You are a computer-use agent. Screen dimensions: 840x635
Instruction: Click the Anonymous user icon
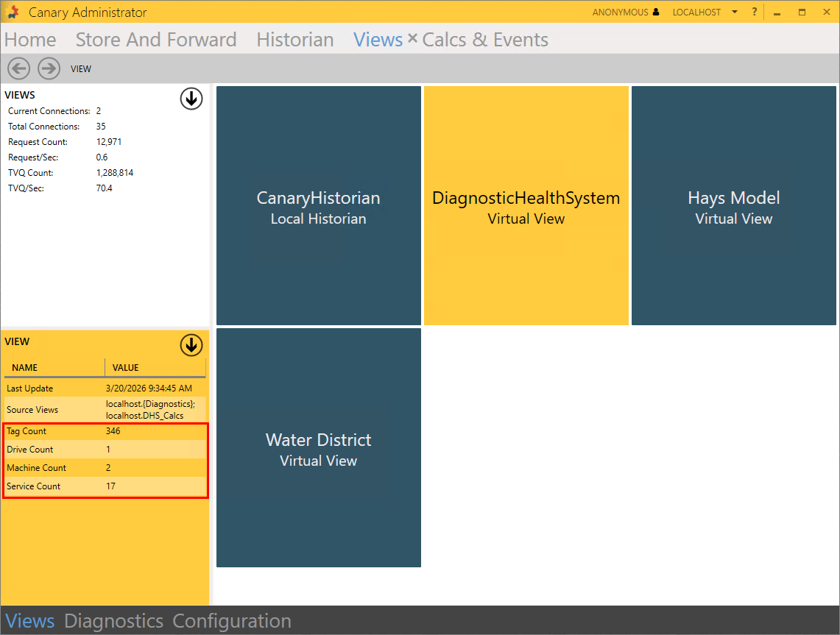coord(656,13)
